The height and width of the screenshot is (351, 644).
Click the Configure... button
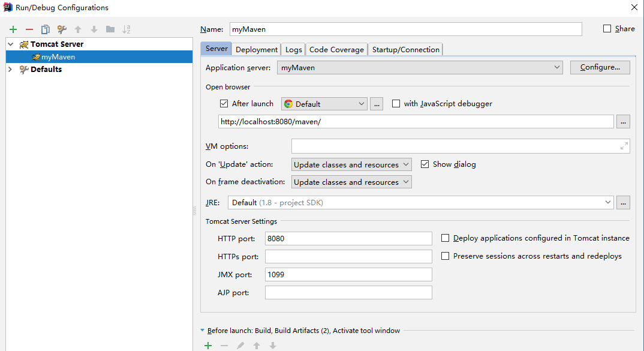600,67
